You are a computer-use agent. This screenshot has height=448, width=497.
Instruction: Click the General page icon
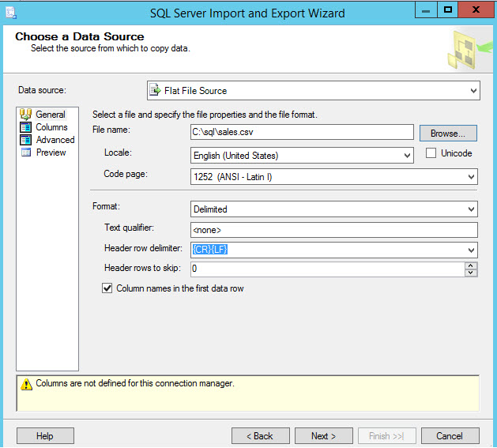pyautogui.click(x=25, y=115)
